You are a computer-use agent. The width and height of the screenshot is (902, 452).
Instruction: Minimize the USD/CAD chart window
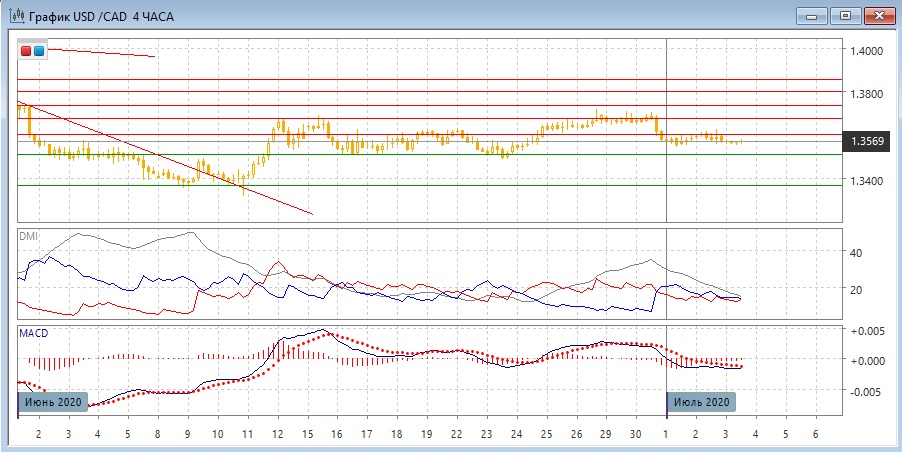(812, 16)
